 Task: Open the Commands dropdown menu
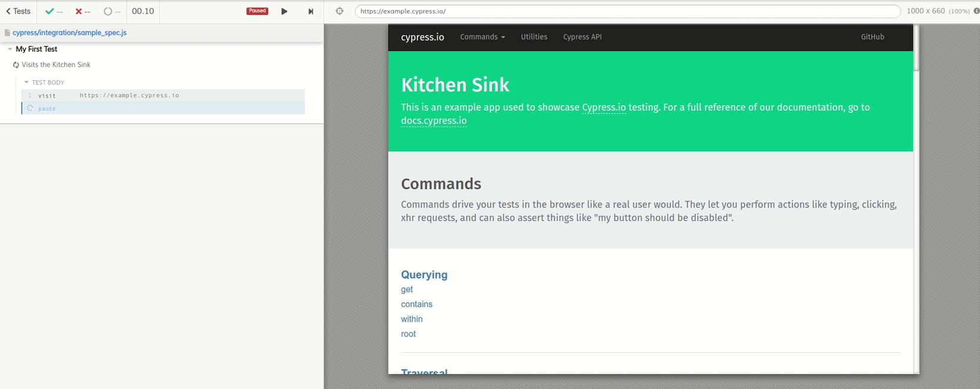click(482, 37)
